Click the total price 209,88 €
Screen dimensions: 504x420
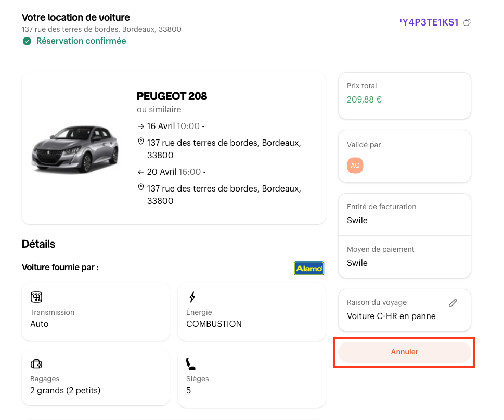coord(364,99)
